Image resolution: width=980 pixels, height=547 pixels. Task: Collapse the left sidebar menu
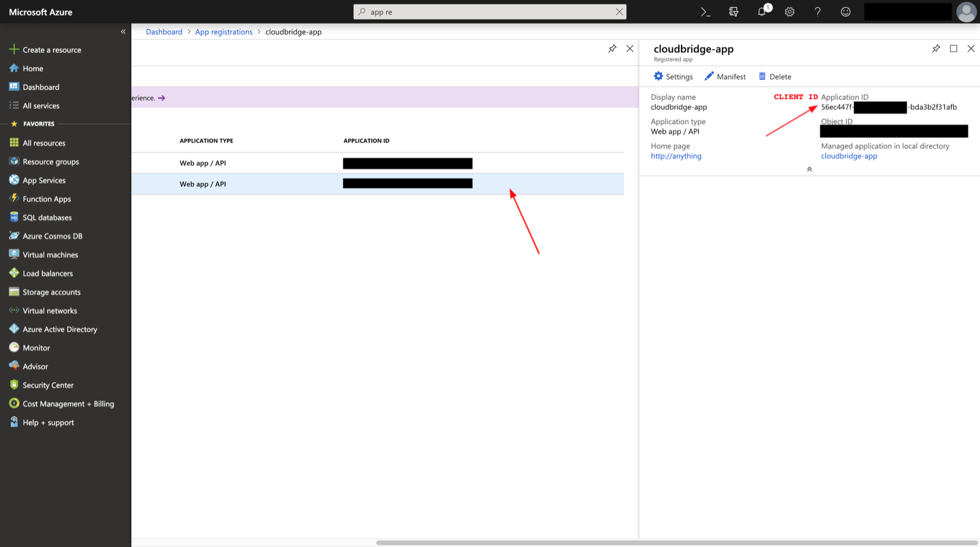[x=123, y=31]
